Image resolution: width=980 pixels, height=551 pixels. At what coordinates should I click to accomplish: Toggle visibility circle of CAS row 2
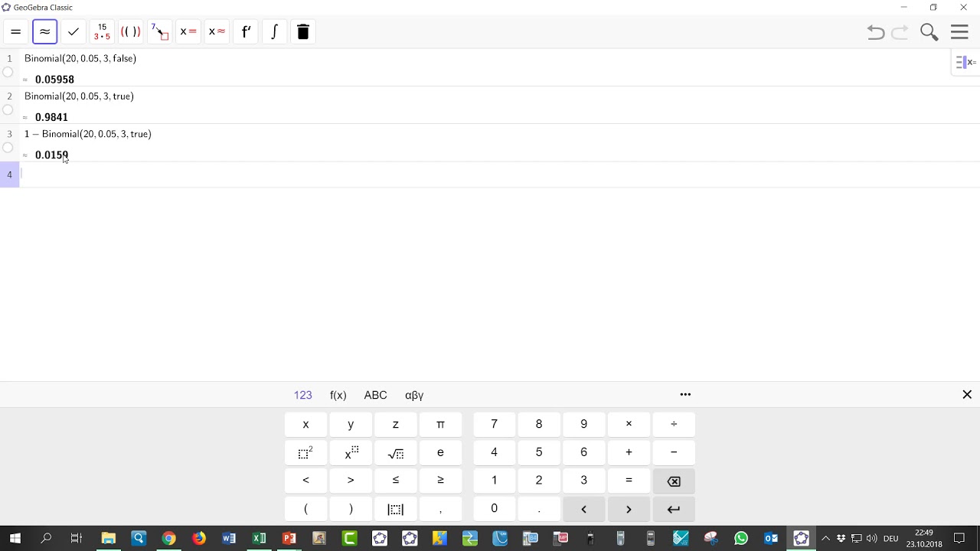pyautogui.click(x=8, y=110)
